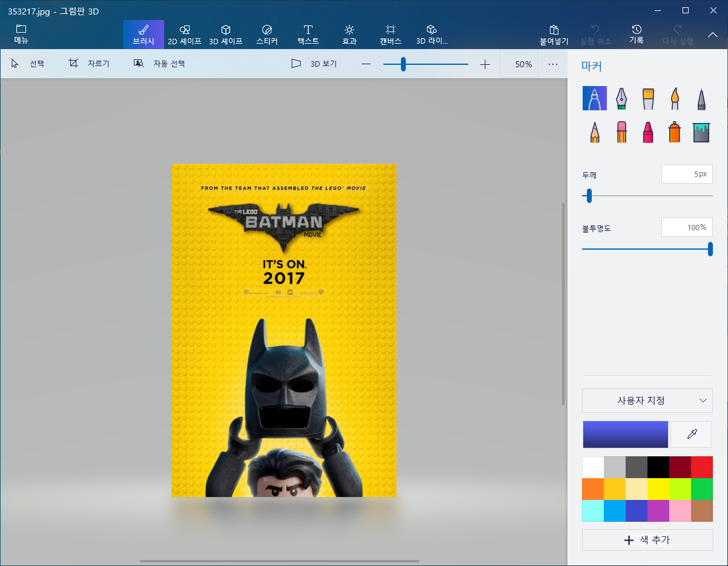
Task: Select the indigo color swatch
Action: click(637, 511)
